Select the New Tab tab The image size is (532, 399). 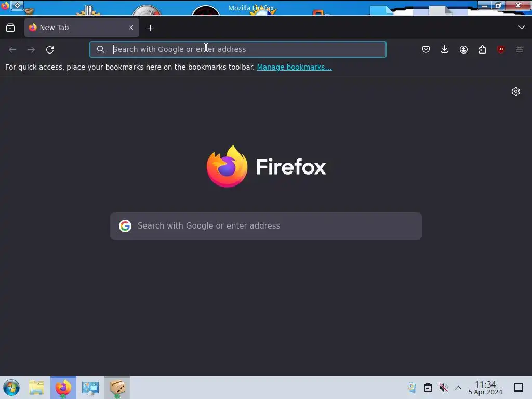82,28
